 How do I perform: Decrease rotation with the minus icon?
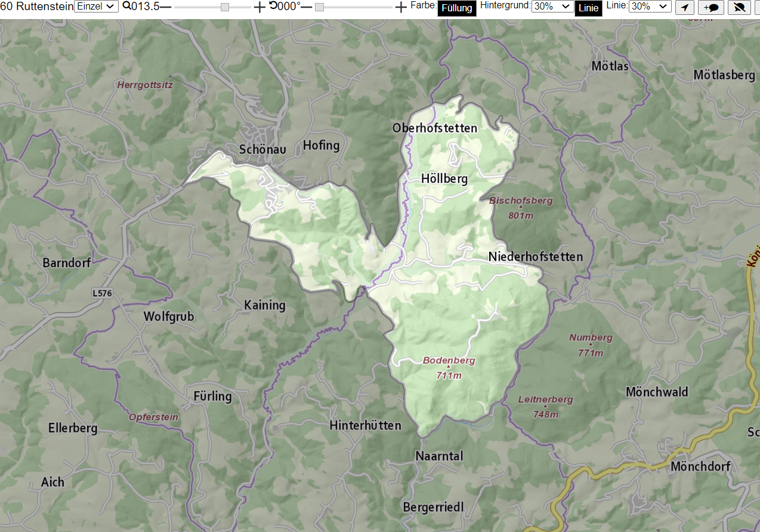click(x=306, y=7)
